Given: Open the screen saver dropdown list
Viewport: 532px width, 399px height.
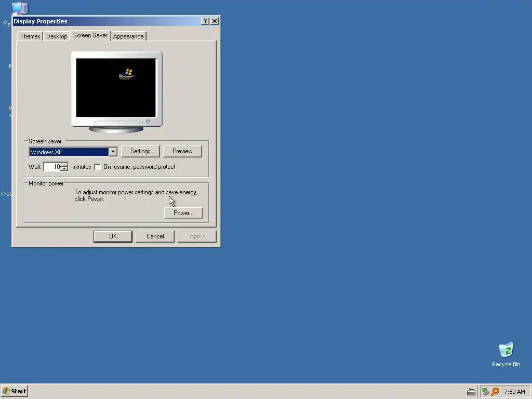Looking at the screenshot, I should (x=113, y=152).
